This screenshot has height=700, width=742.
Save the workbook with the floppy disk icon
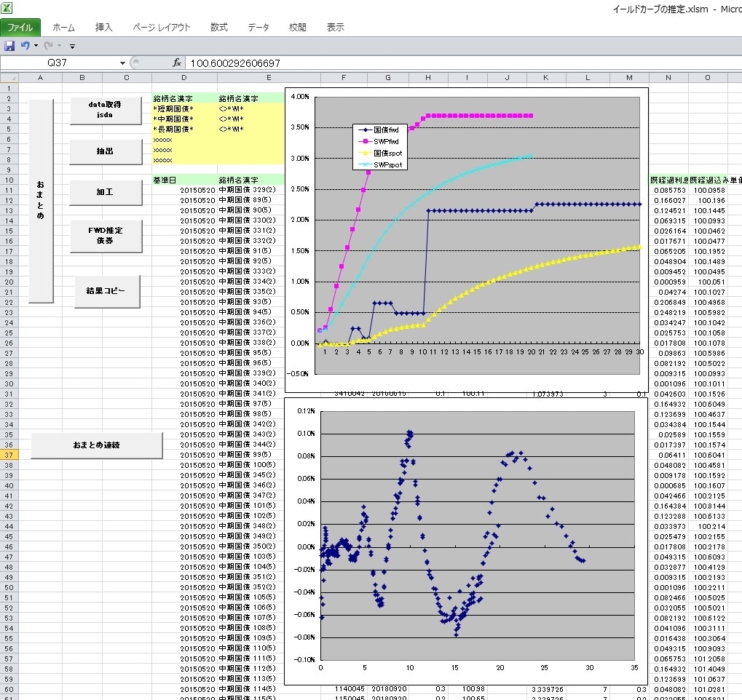pyautogui.click(x=9, y=46)
